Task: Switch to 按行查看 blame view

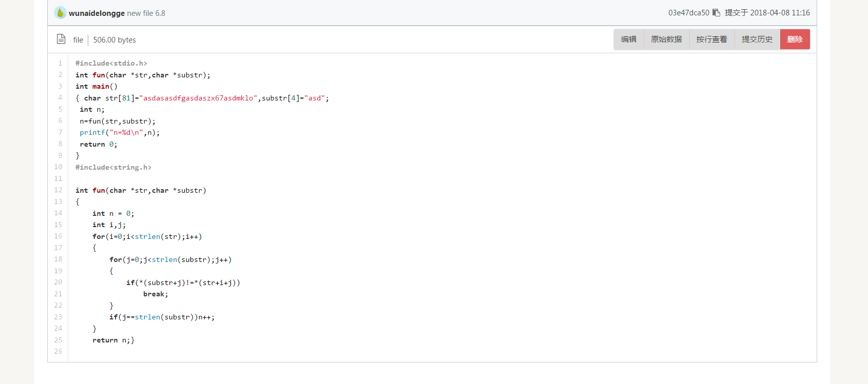Action: (711, 39)
